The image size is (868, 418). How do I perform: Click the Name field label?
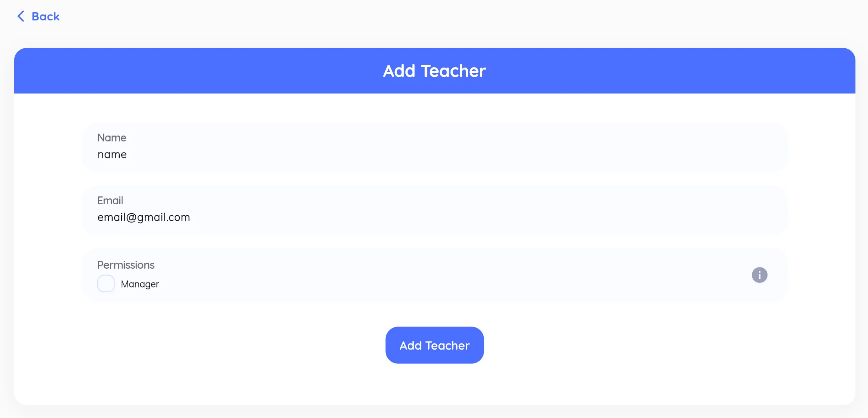[x=112, y=137]
